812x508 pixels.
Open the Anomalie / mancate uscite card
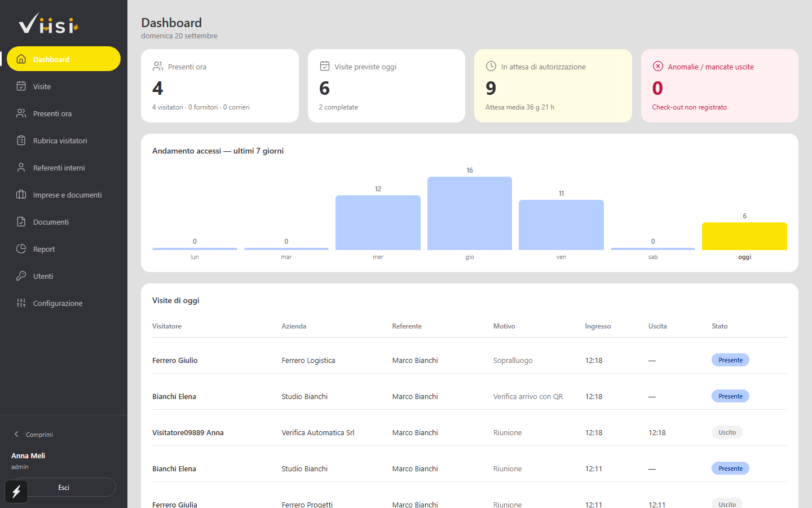pos(720,86)
